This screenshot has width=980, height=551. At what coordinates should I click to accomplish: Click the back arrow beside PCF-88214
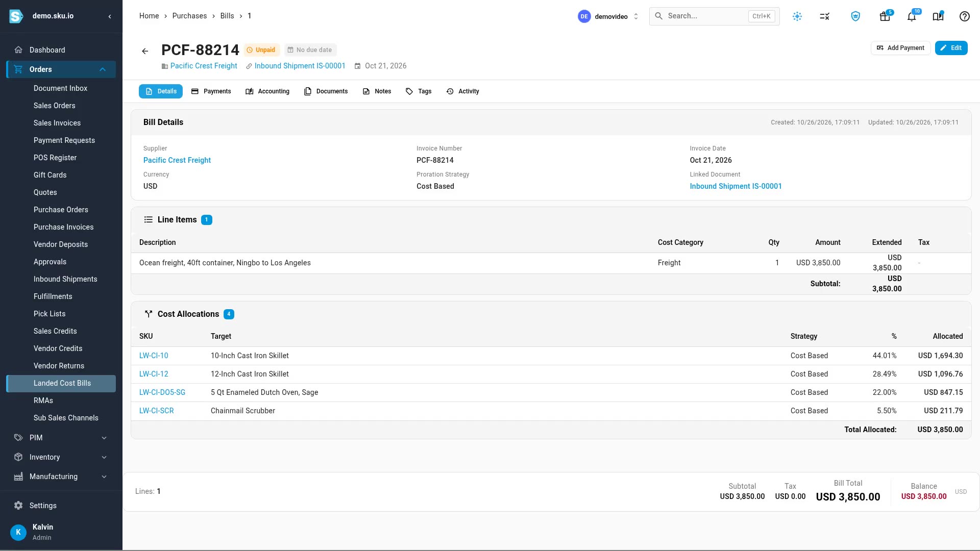[x=145, y=51]
